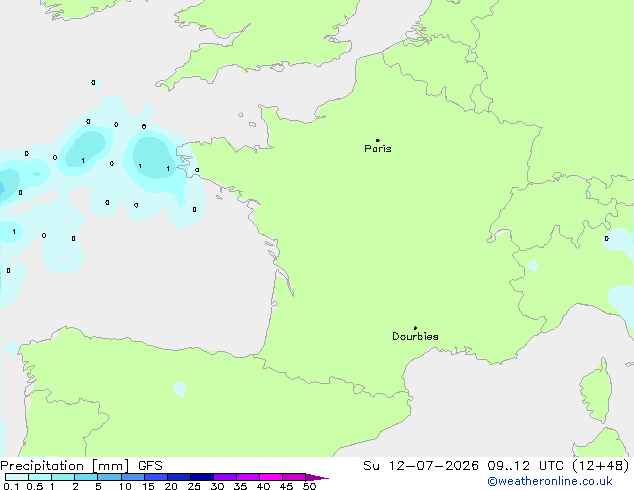Click the Dourbies location dot marker
634x490 pixels.
point(415,328)
